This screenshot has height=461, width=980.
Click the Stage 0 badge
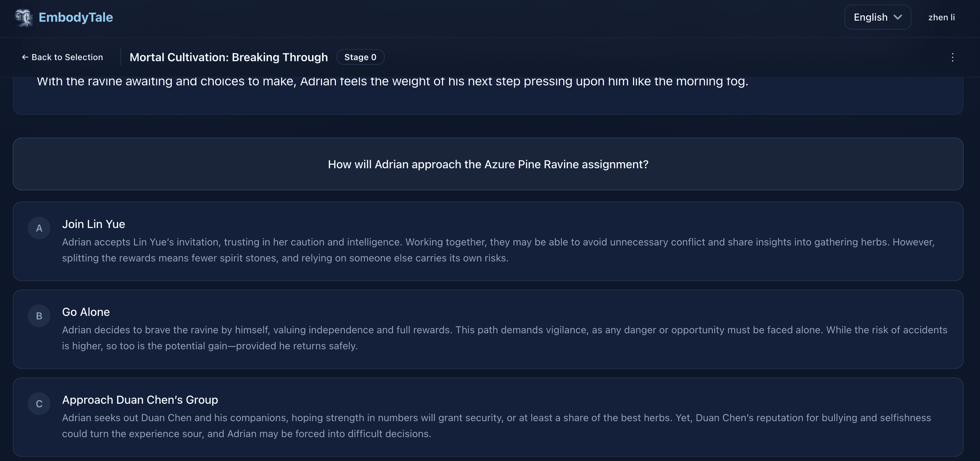[x=360, y=57]
